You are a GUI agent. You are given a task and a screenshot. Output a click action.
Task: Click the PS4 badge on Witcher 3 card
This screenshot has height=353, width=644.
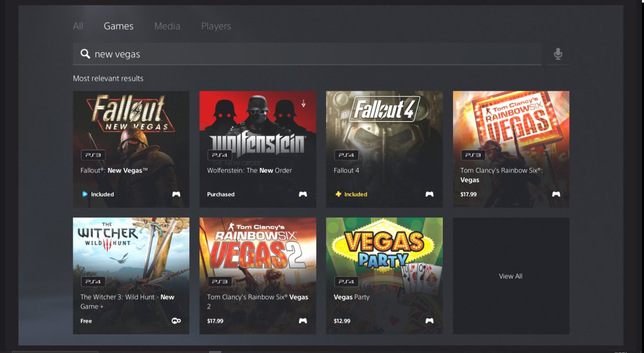[x=93, y=282]
